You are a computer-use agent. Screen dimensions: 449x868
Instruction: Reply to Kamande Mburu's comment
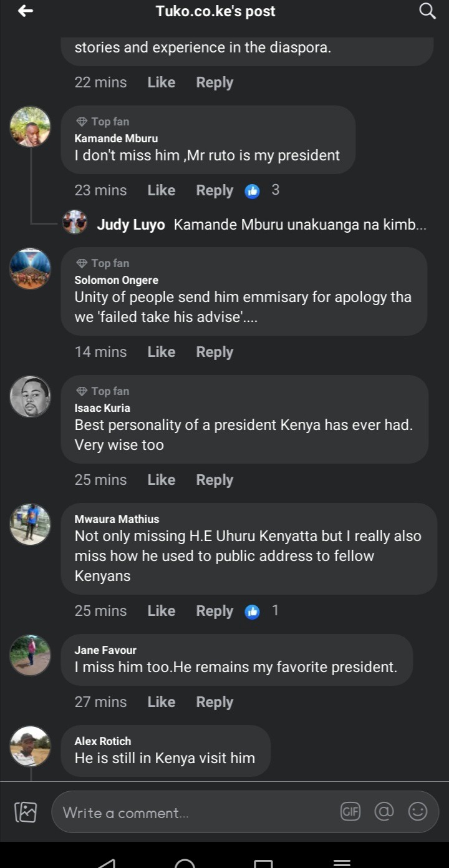215,191
